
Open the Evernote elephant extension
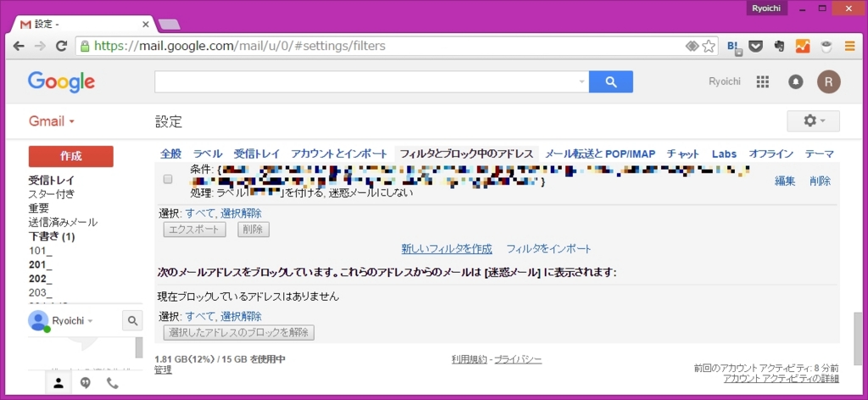tap(780, 47)
